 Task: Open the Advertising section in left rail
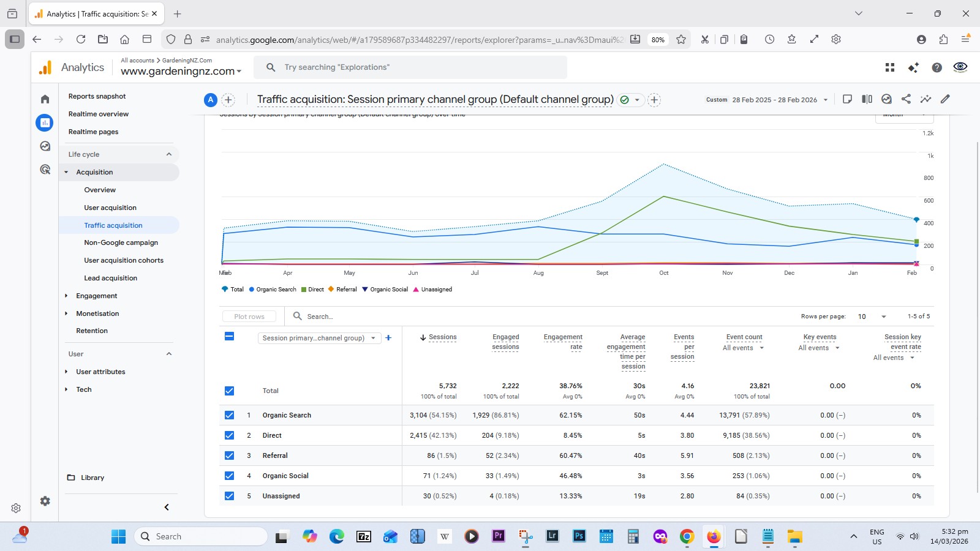pos(45,170)
